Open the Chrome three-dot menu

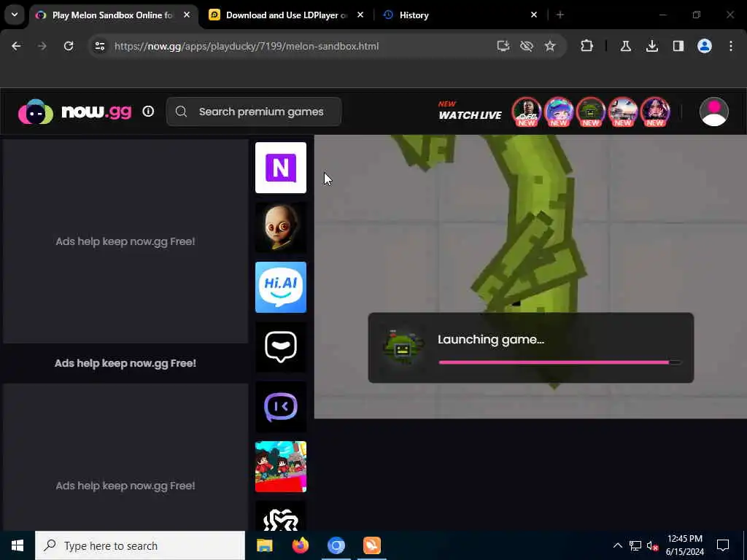pyautogui.click(x=731, y=46)
